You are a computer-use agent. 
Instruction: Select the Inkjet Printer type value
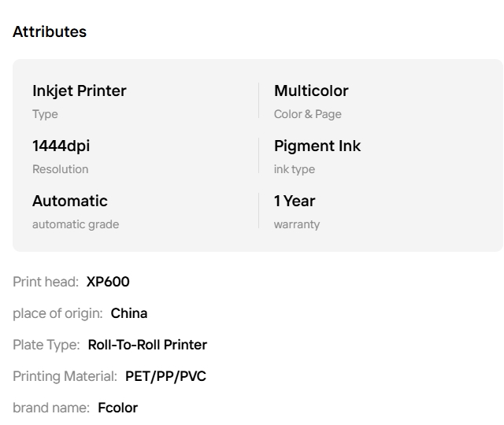tap(80, 91)
